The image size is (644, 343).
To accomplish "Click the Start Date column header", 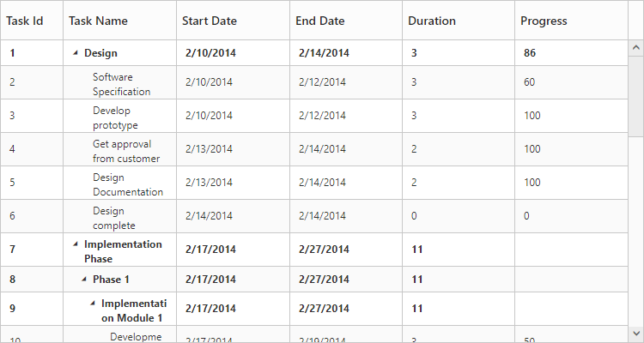I will tap(209, 21).
